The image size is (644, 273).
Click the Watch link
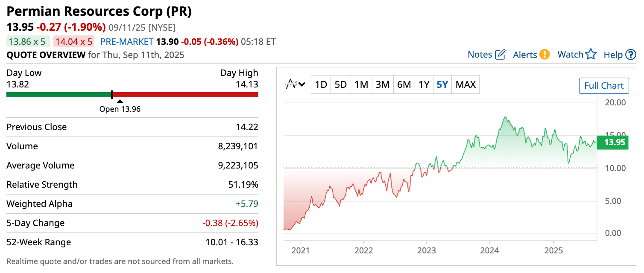pos(571,55)
